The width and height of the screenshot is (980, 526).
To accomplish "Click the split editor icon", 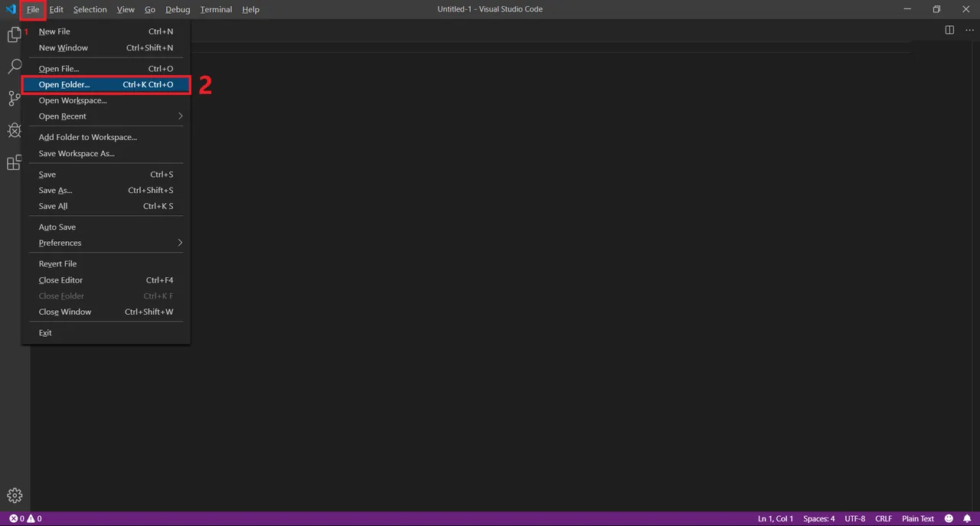I will click(x=949, y=30).
